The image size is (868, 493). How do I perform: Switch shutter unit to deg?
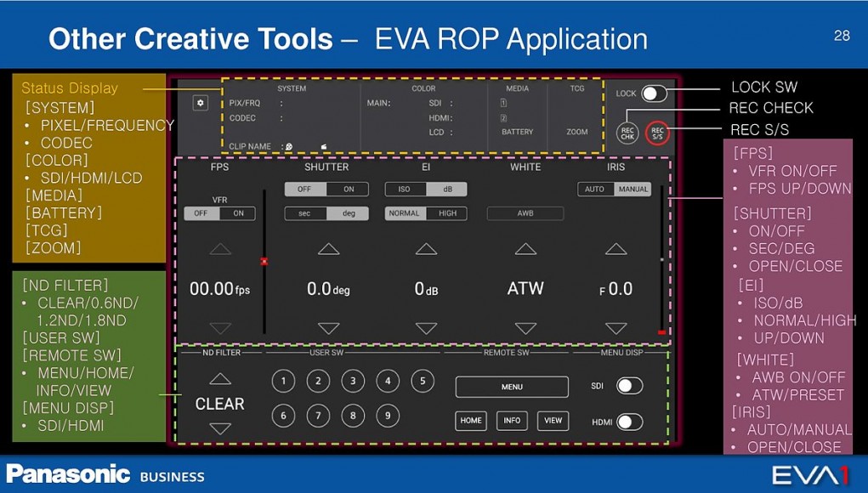coord(348,213)
